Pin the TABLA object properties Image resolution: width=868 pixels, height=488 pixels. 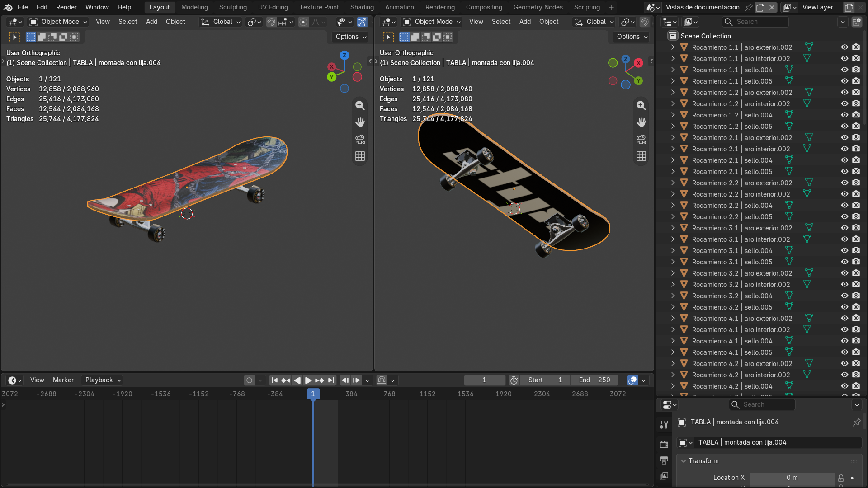pyautogui.click(x=856, y=422)
